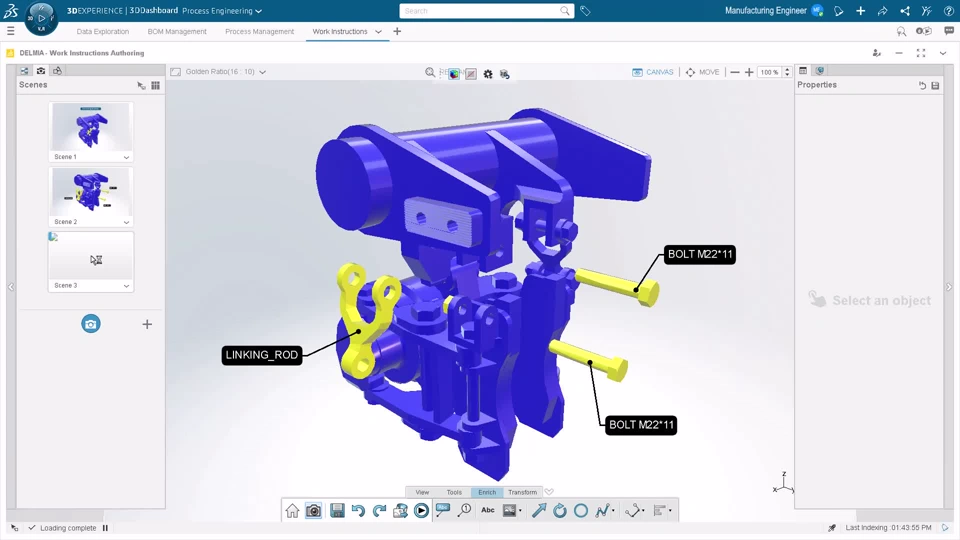Switch to the Transform toolbar tab
Screen dimensions: 960x540
(x=522, y=492)
